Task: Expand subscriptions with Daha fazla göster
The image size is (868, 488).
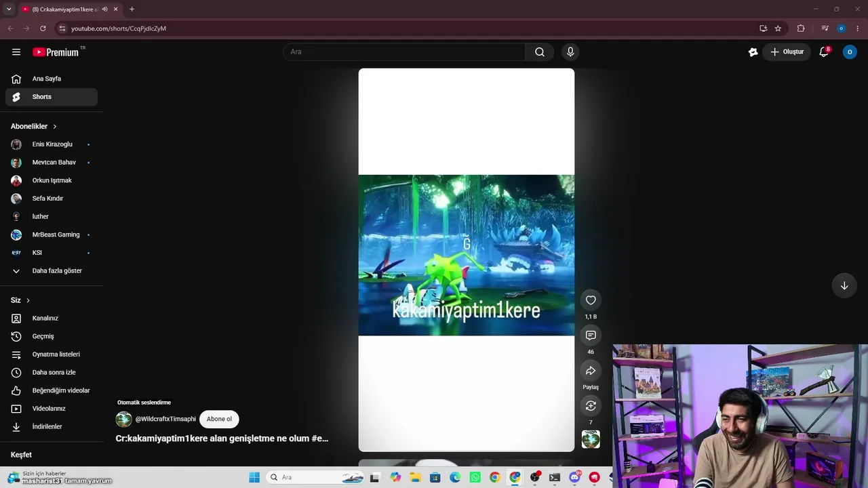Action: click(x=52, y=270)
